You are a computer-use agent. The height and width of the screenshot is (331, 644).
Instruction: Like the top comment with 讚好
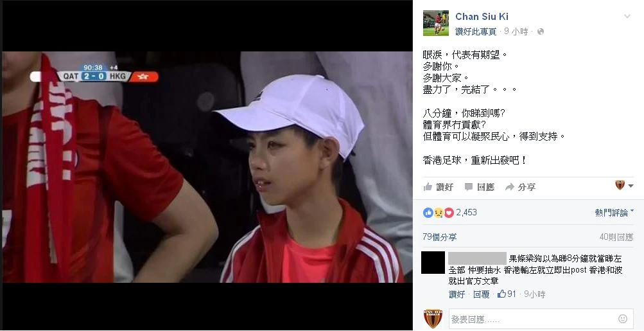coord(457,294)
